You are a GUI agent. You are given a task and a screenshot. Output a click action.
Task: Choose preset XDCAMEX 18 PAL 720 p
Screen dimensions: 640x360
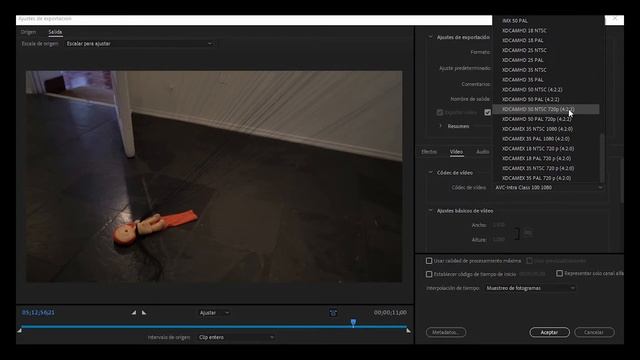tap(546, 158)
